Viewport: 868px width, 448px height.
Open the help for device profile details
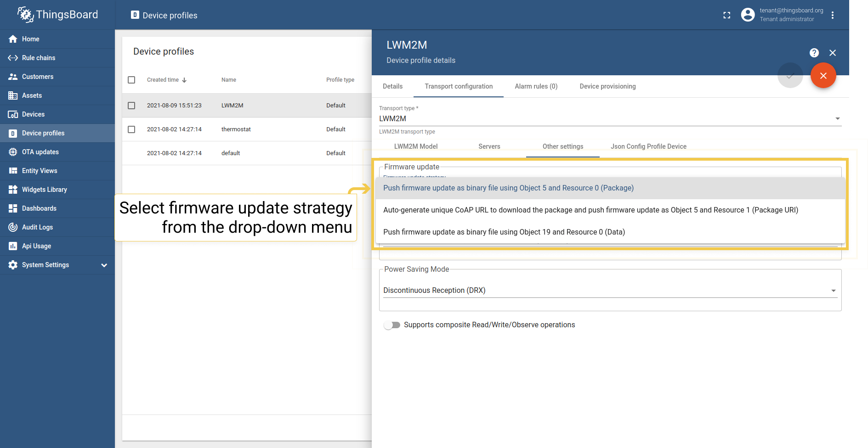814,52
